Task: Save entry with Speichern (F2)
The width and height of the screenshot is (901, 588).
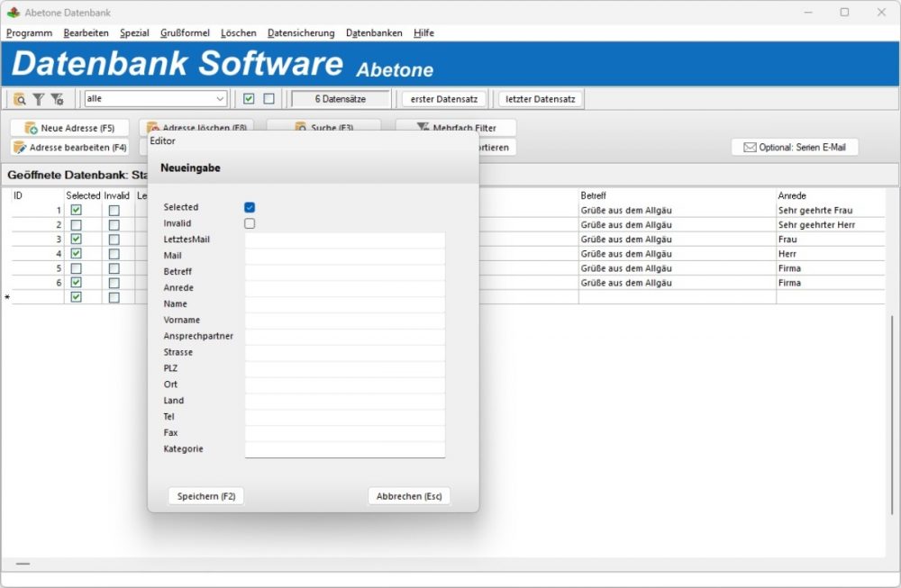Action: pos(206,496)
